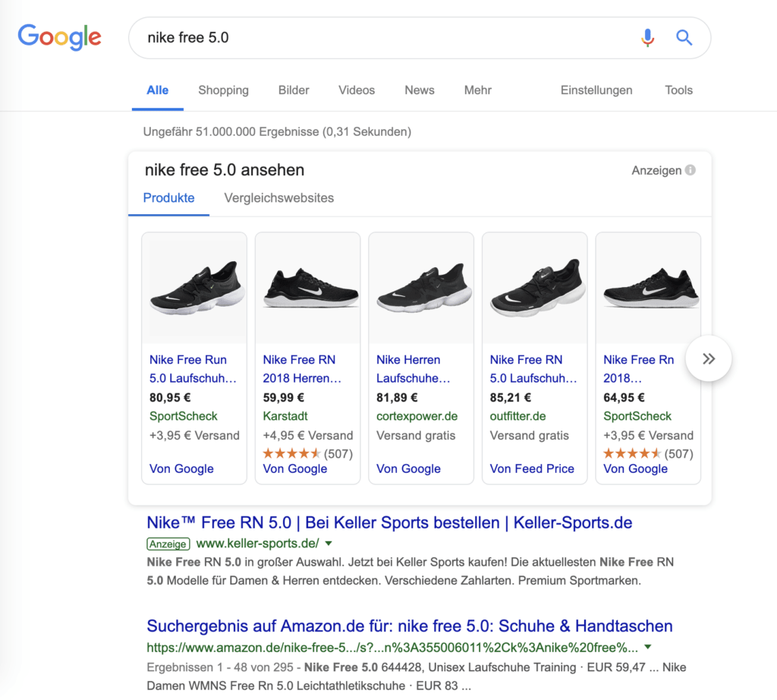The image size is (777, 700).
Task: Expand the Mehr menu
Action: [x=478, y=90]
